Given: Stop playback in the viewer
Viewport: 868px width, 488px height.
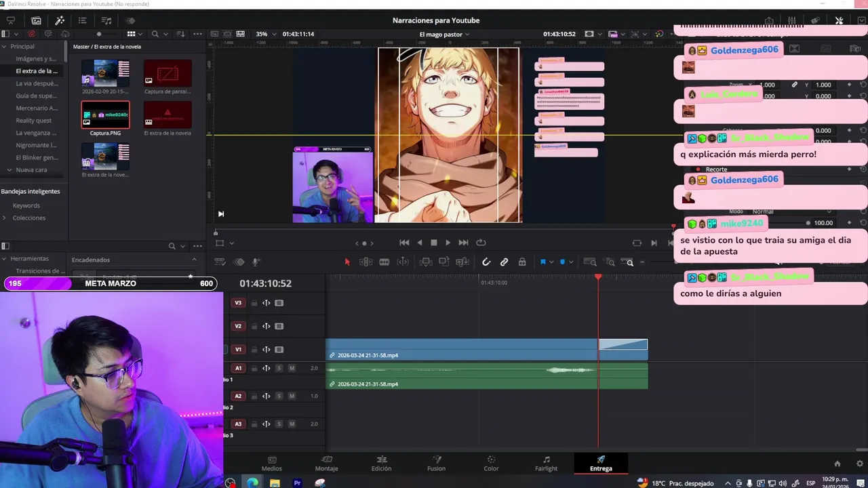Looking at the screenshot, I should [434, 243].
